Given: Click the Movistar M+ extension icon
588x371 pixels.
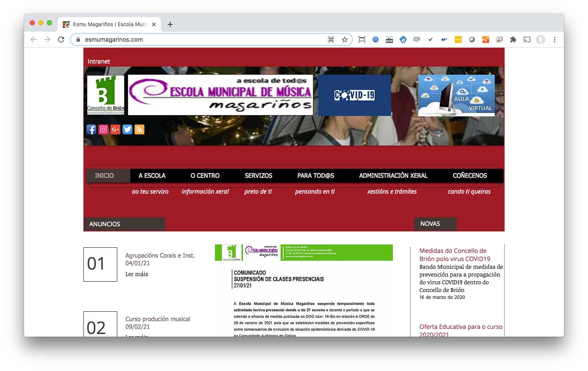Looking at the screenshot, I should pyautogui.click(x=444, y=40).
